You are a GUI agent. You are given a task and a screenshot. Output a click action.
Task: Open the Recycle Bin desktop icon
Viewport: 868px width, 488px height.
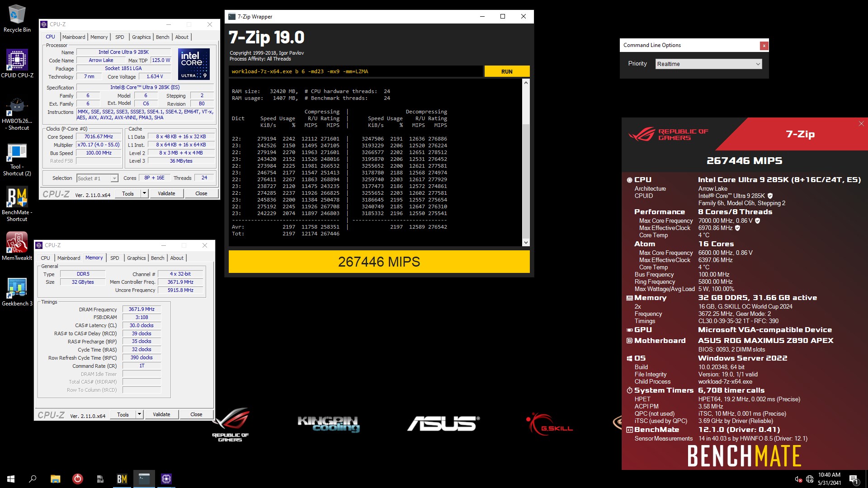click(x=17, y=18)
